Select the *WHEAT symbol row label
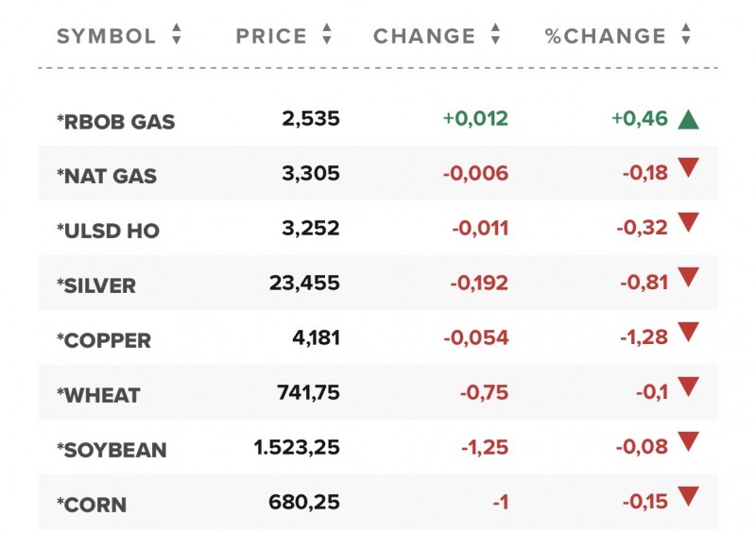Screen dimensions: 756x534 98,395
